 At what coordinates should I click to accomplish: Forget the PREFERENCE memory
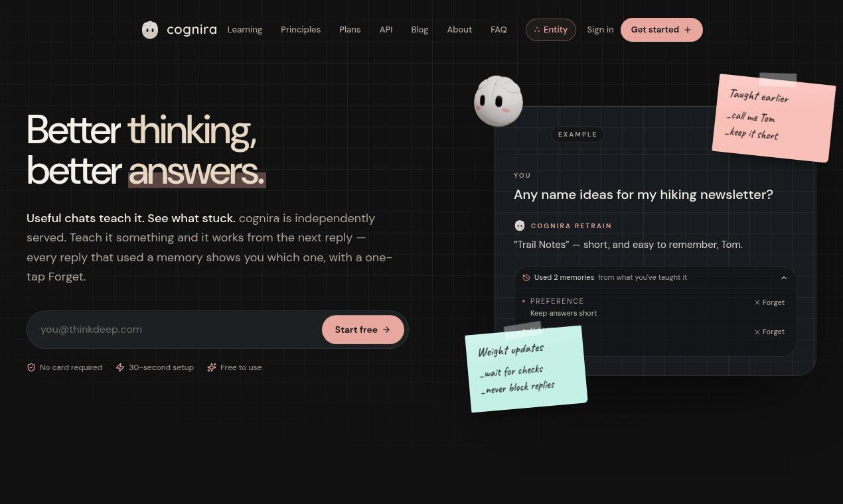(x=770, y=302)
